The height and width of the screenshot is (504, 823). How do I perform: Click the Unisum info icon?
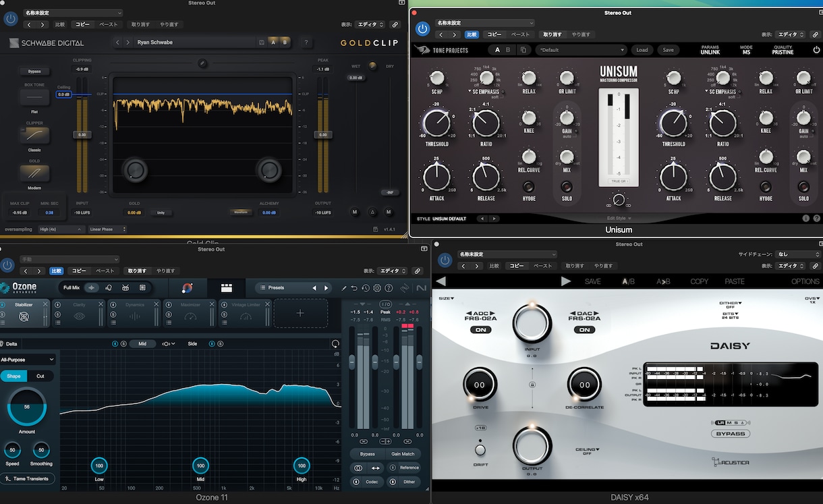pyautogui.click(x=805, y=219)
